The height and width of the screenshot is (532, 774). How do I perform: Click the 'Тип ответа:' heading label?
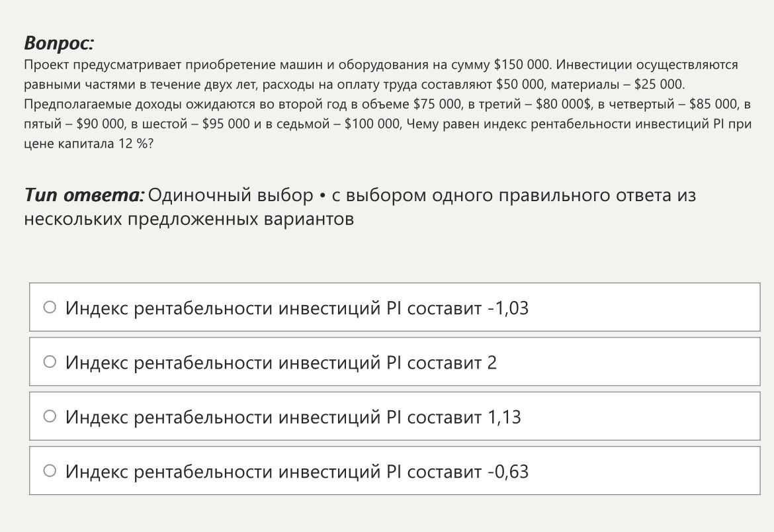point(85,195)
